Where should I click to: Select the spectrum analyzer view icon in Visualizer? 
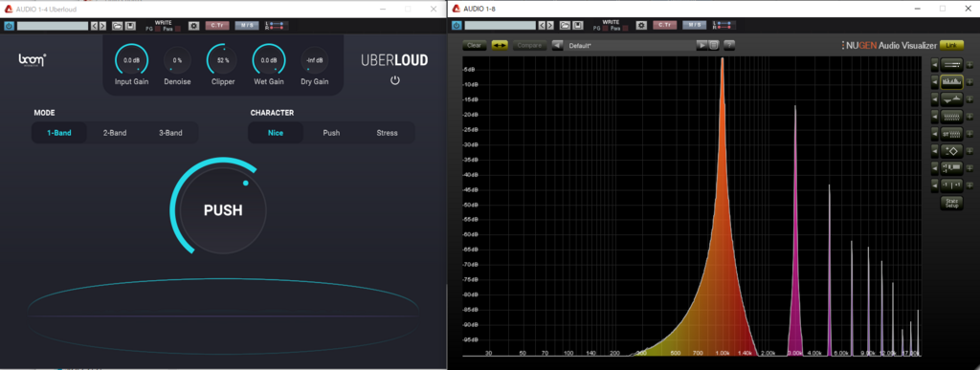[x=952, y=81]
